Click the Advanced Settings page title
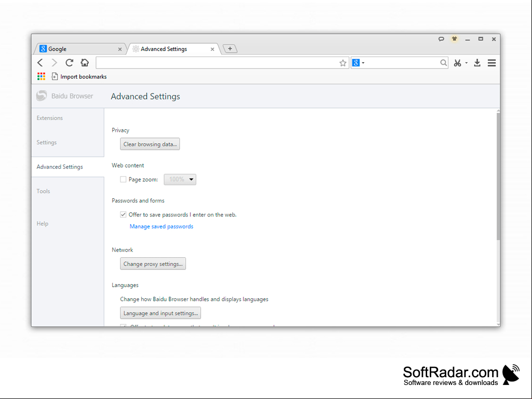 coord(145,97)
